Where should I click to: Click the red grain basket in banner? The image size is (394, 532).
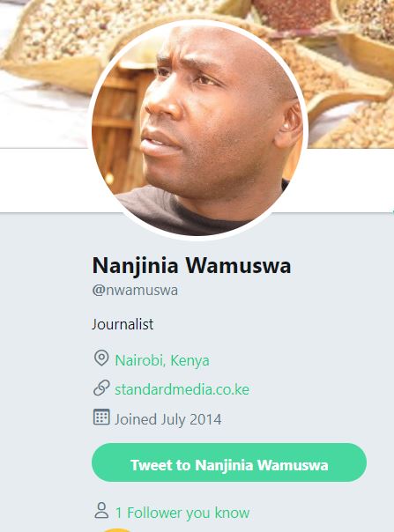pos(293,13)
